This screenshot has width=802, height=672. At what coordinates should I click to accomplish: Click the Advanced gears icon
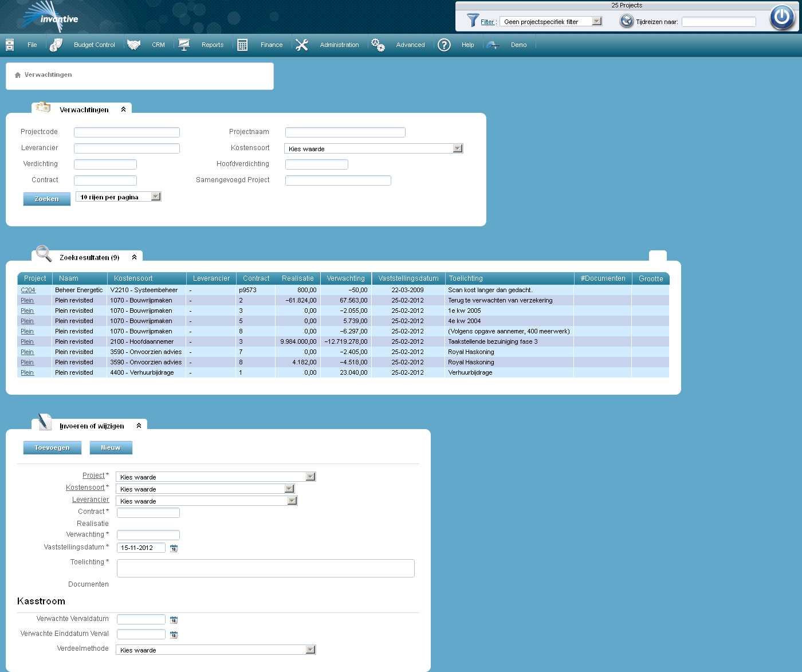click(378, 45)
